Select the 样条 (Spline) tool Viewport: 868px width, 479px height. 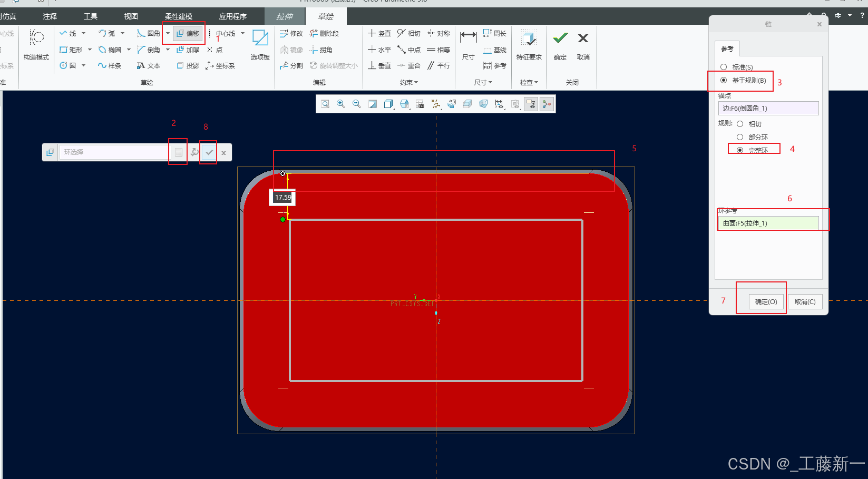click(110, 65)
